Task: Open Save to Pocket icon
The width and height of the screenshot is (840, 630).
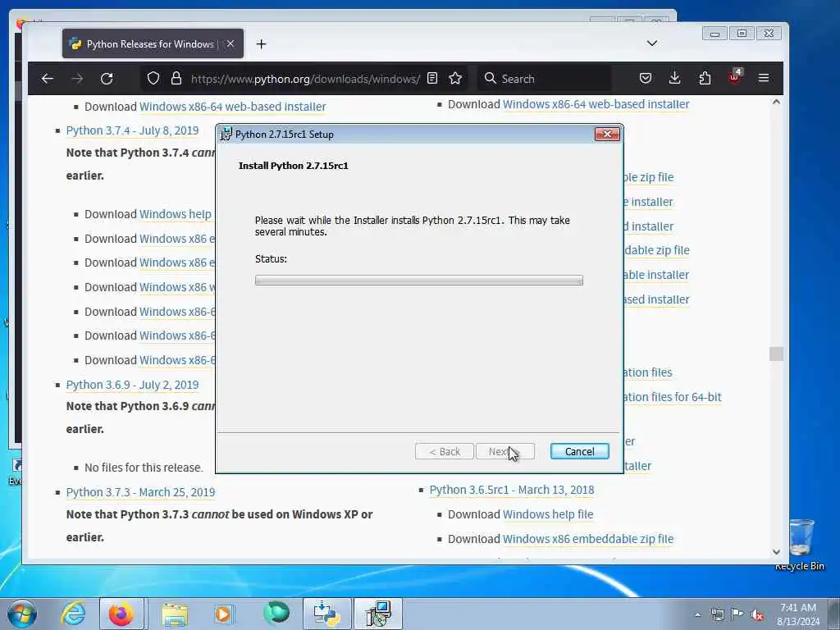Action: coord(646,79)
